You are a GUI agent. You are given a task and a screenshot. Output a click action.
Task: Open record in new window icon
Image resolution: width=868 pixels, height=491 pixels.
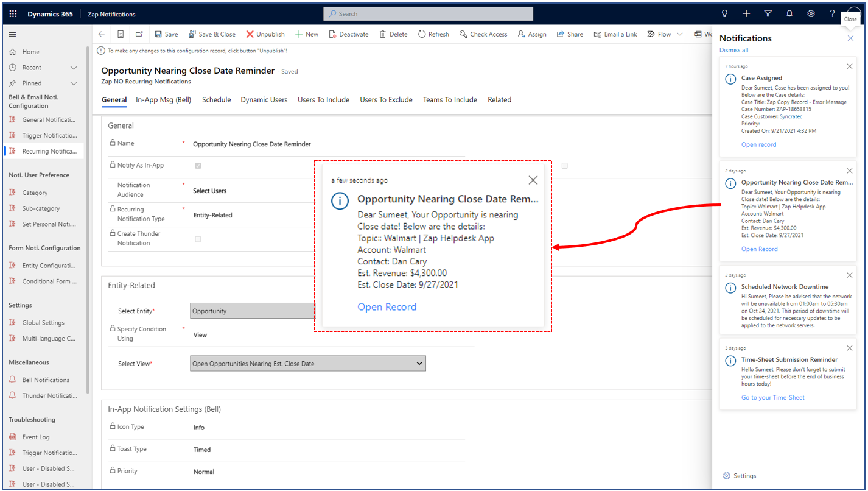point(139,34)
